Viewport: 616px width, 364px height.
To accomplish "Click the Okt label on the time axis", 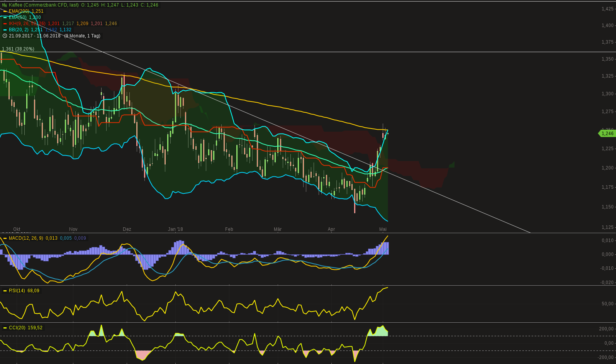I will pyautogui.click(x=17, y=229).
